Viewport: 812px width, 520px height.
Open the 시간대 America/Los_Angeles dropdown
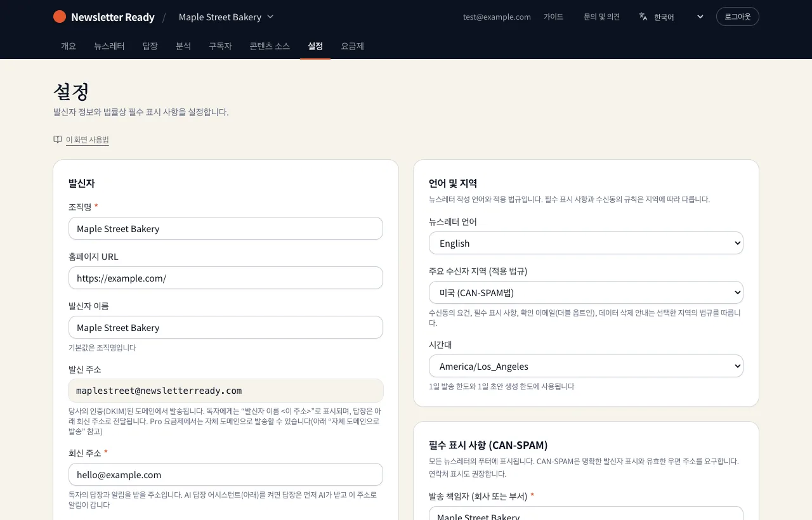click(x=586, y=366)
